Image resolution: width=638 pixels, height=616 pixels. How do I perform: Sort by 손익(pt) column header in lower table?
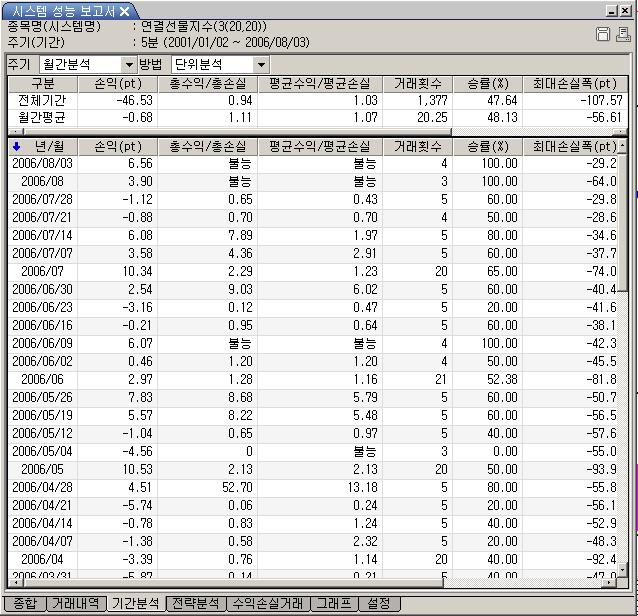pyautogui.click(x=112, y=146)
